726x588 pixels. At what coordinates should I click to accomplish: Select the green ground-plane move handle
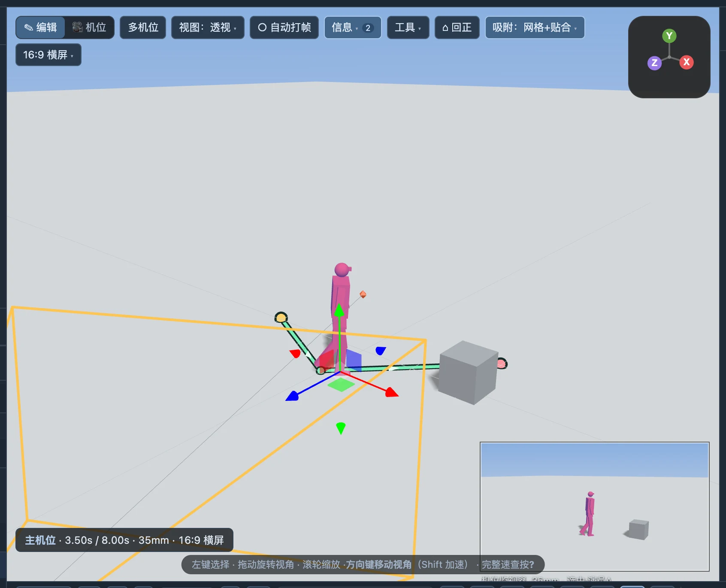pyautogui.click(x=341, y=385)
